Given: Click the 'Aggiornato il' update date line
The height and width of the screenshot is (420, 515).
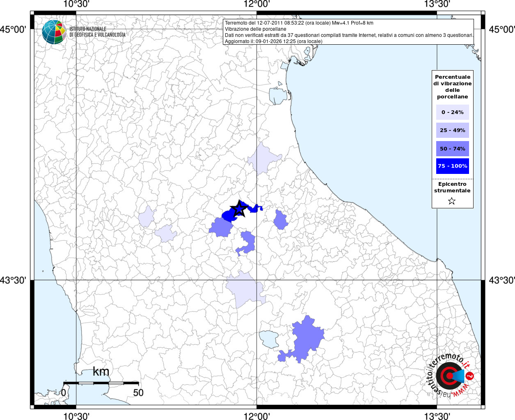Looking at the screenshot, I should [273, 41].
